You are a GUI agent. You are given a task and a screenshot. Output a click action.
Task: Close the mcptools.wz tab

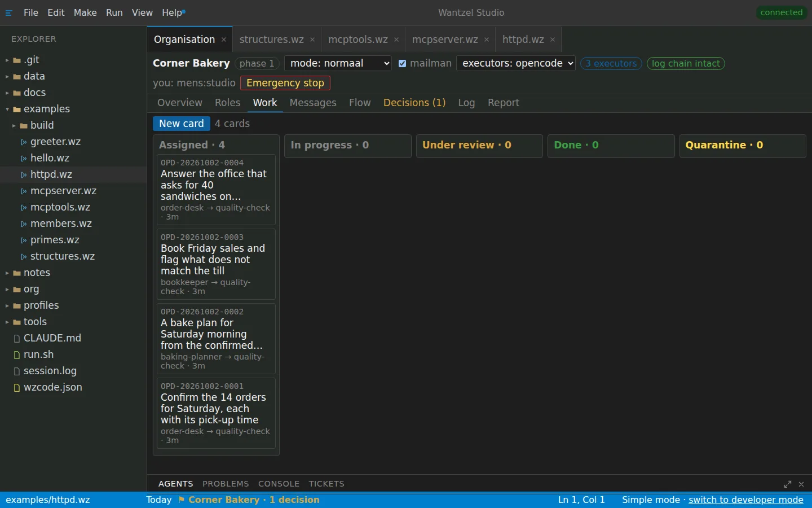click(x=396, y=40)
